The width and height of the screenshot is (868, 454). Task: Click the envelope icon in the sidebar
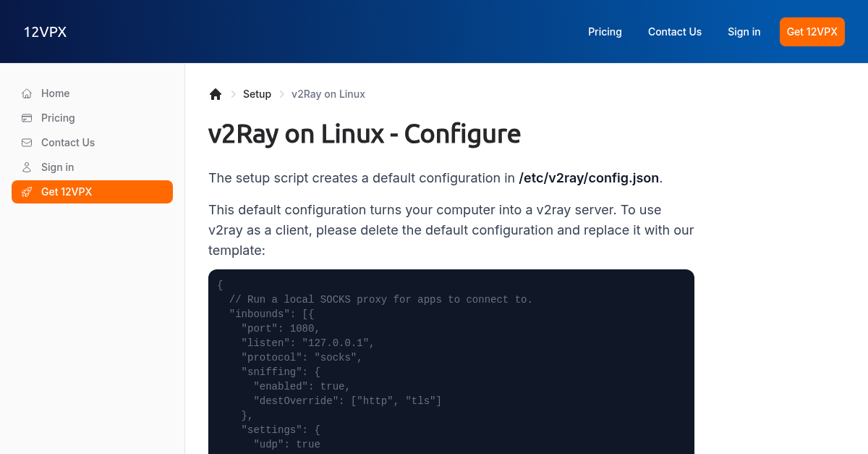(27, 143)
